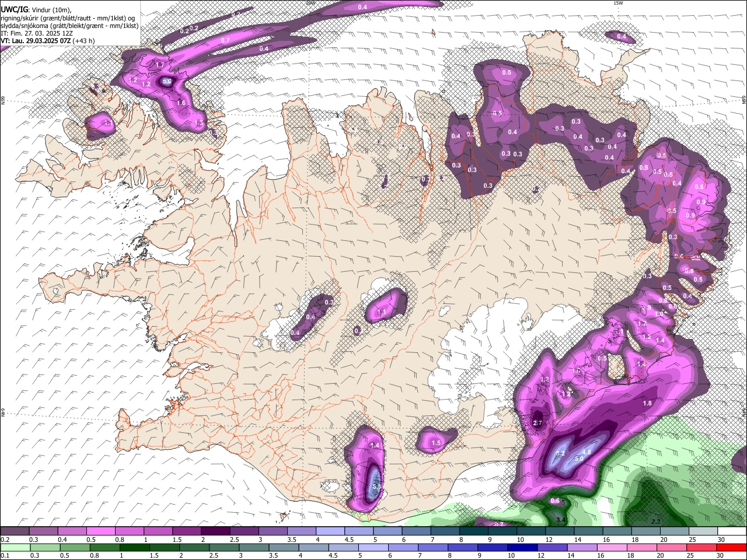Image resolution: width=747 pixels, height=560 pixels.
Task: Click the 0.7 value on the northern band
Action: coord(225,40)
